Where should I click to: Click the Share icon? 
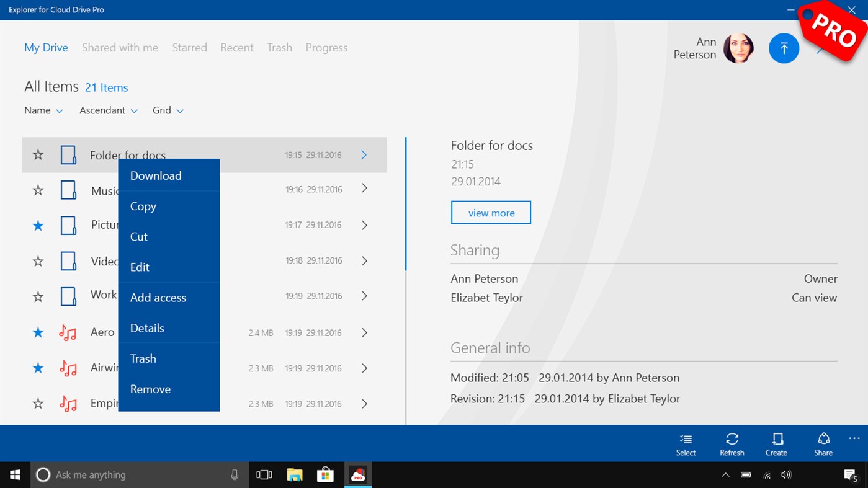pyautogui.click(x=823, y=443)
